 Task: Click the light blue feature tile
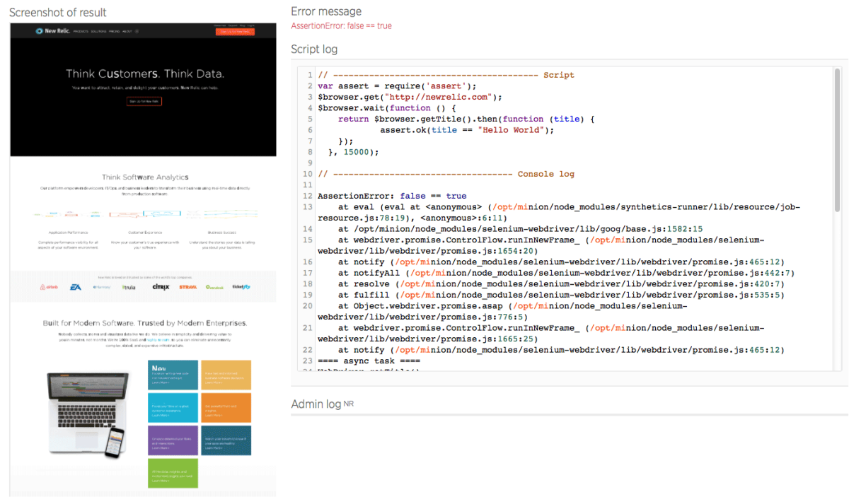(173, 408)
